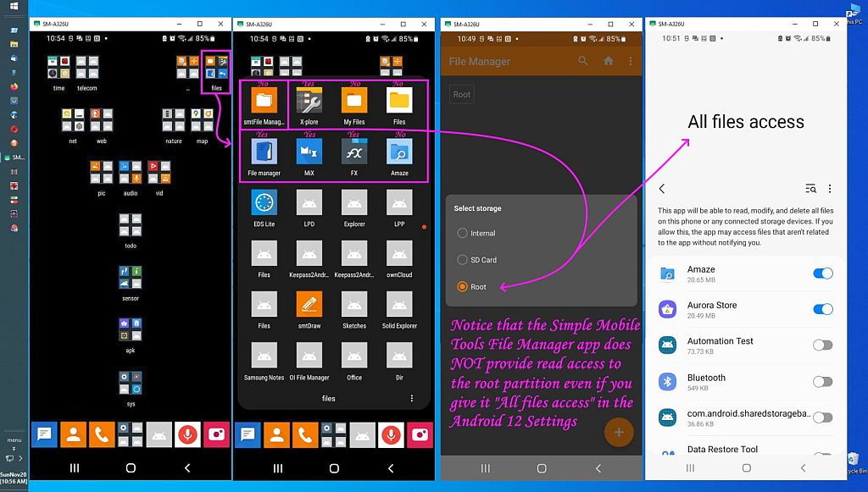Enable all files access for Bluetooth
868x492 pixels.
(822, 381)
